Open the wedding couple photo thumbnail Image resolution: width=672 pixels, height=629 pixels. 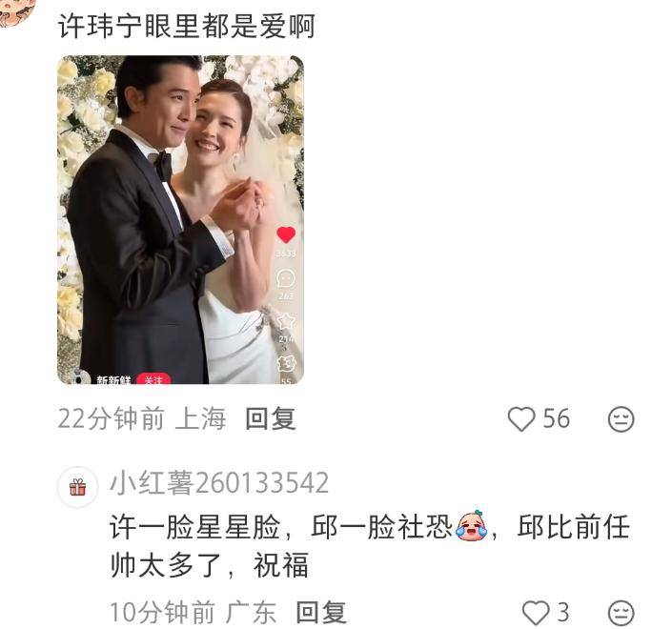tap(180, 219)
